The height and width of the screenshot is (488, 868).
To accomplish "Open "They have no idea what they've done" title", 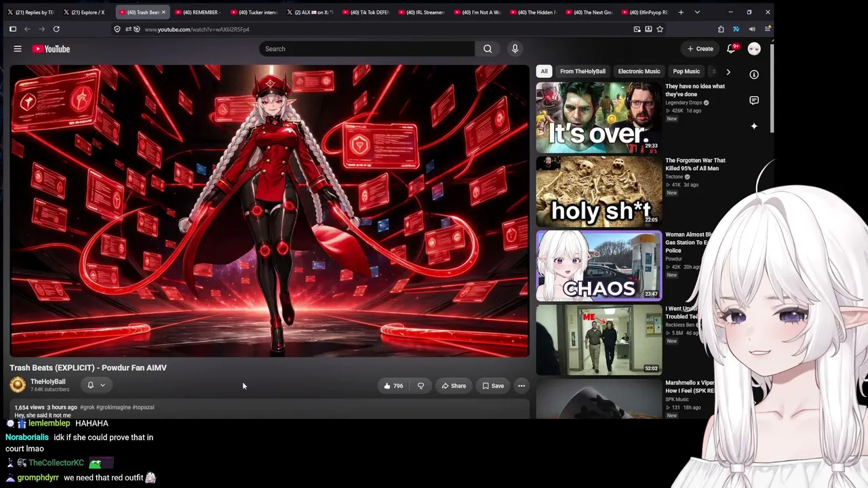I will [x=695, y=90].
